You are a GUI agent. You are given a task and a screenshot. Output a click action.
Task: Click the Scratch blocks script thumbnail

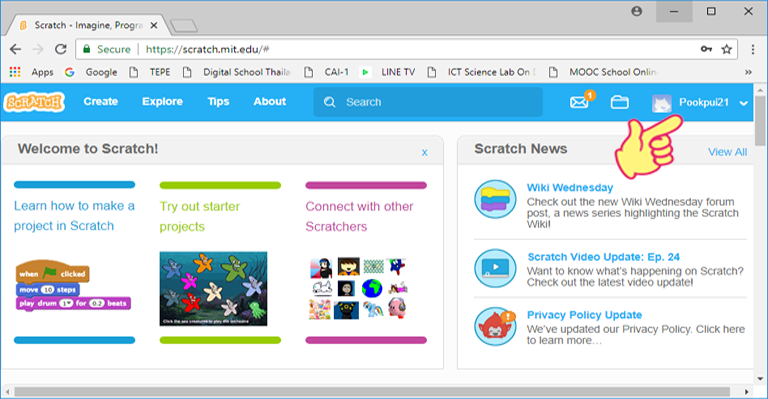[73, 286]
